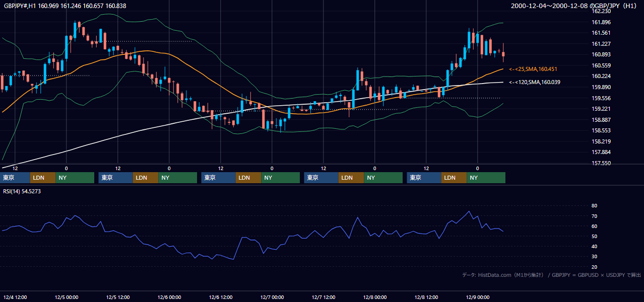Click price axis label 161.227
The image size is (644, 302).
click(x=601, y=44)
